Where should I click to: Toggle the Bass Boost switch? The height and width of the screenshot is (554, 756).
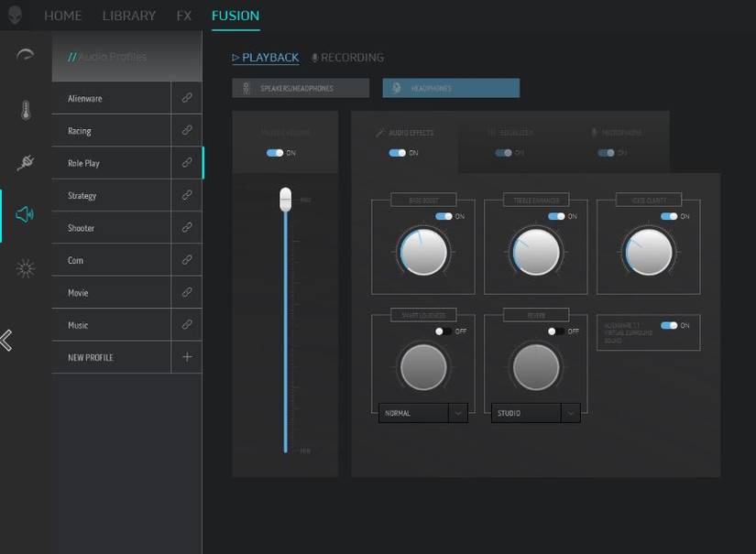pyautogui.click(x=444, y=216)
